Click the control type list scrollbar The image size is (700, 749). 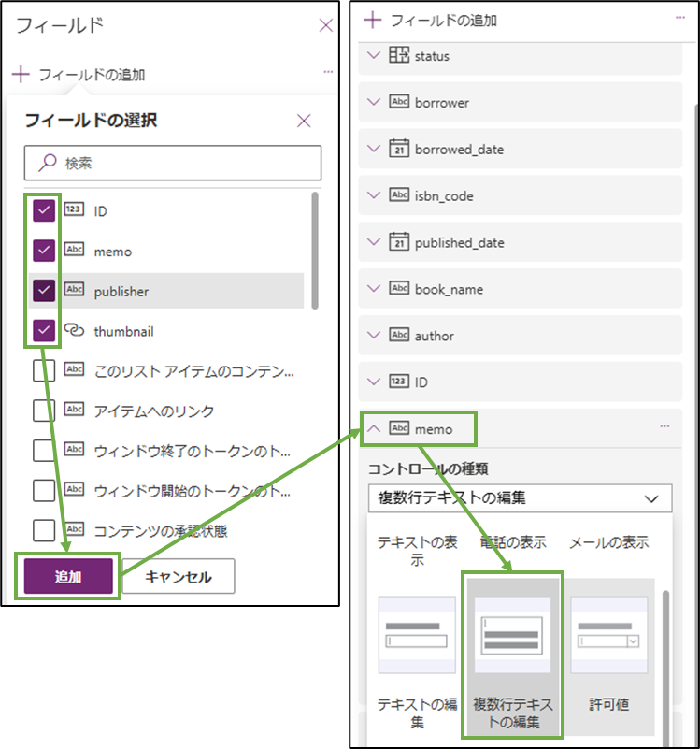tap(665, 669)
